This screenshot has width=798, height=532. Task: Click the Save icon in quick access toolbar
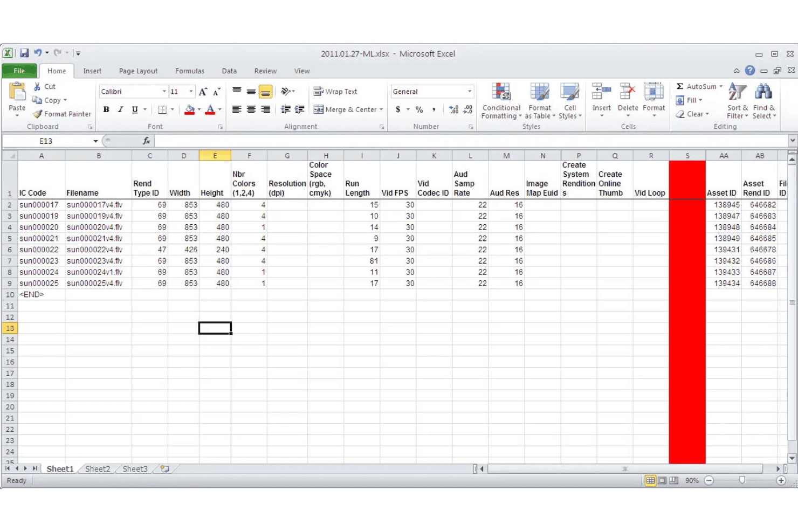[x=24, y=53]
